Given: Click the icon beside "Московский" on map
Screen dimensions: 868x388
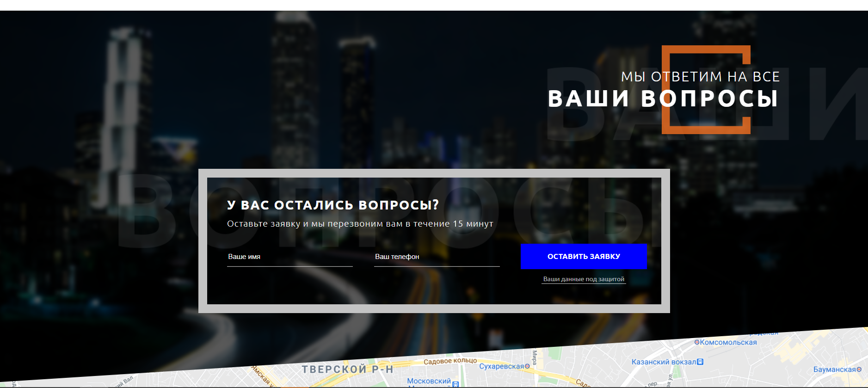Looking at the screenshot, I should [x=456, y=383].
